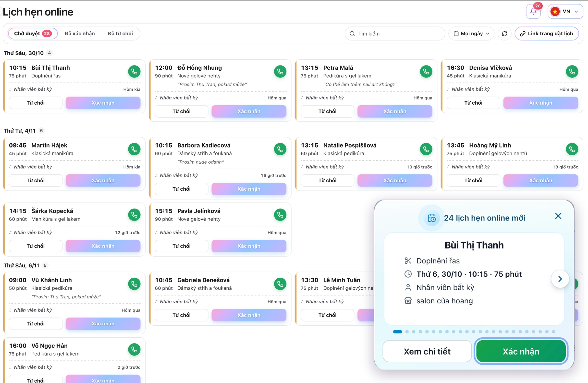Switch to Đã xác nhận tab

coord(80,34)
